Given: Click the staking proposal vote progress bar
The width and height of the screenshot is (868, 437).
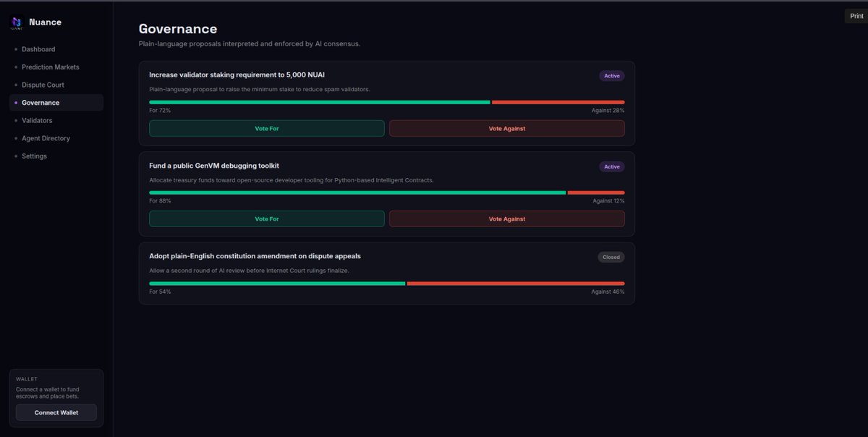Looking at the screenshot, I should click(x=387, y=102).
